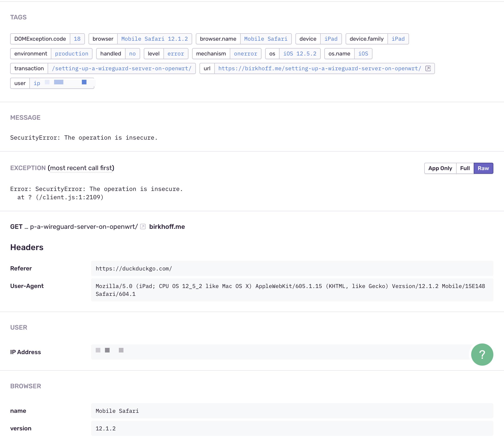
Task: Open external link icon next to url tag
Action: tap(428, 68)
